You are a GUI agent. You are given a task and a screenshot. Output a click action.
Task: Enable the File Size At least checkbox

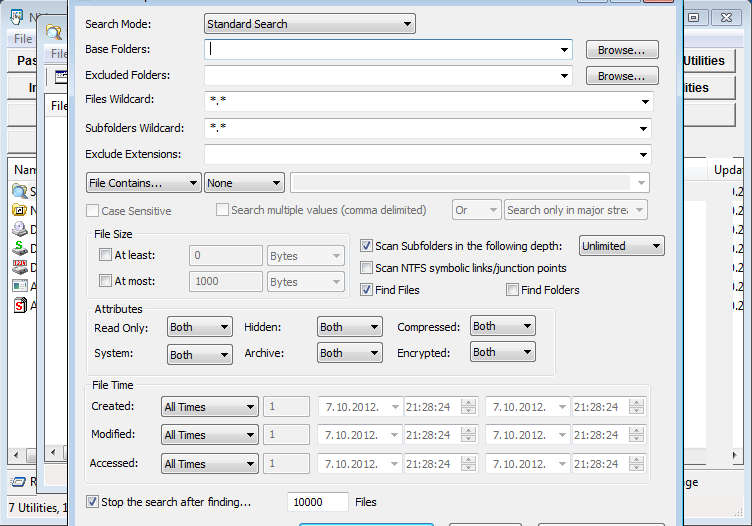(x=106, y=255)
